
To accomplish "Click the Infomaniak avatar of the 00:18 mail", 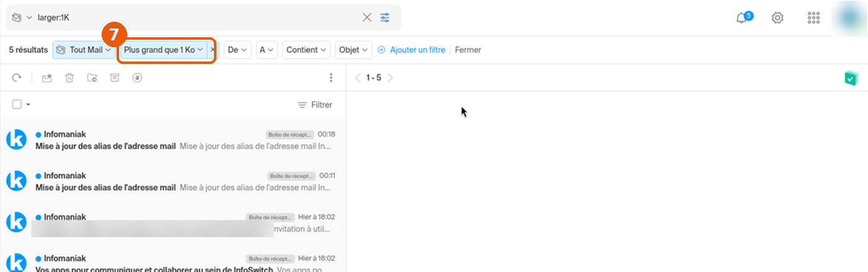I will [16, 140].
